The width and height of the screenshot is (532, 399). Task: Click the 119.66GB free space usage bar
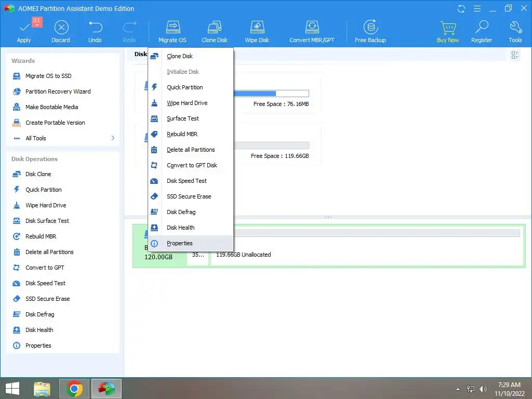271,145
